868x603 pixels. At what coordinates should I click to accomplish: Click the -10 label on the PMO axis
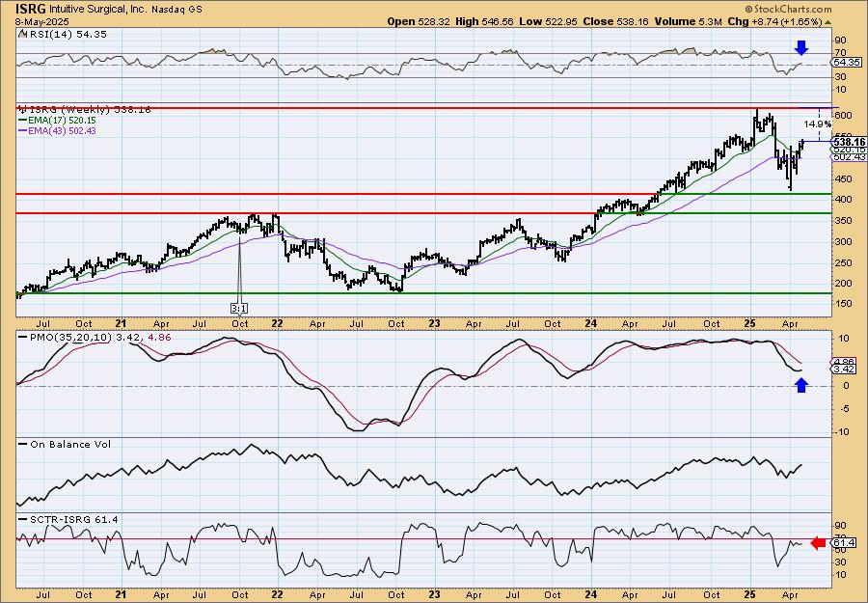pos(842,431)
